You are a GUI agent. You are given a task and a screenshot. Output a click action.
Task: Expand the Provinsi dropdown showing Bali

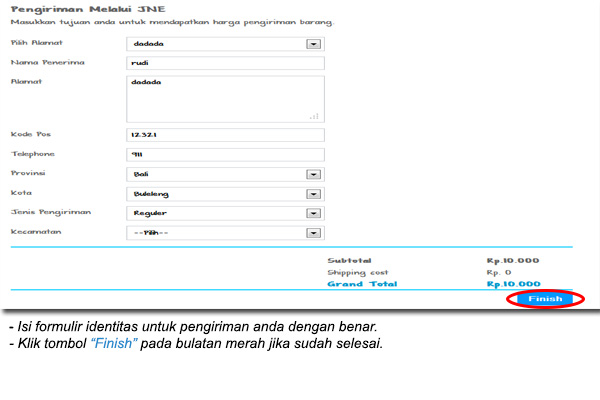[x=313, y=173]
